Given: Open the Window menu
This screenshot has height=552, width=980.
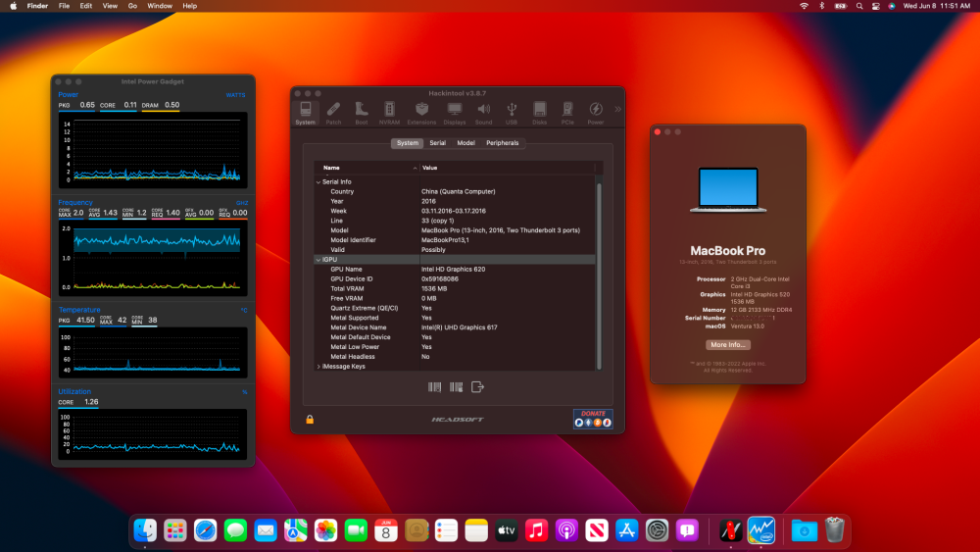Looking at the screenshot, I should click(160, 6).
